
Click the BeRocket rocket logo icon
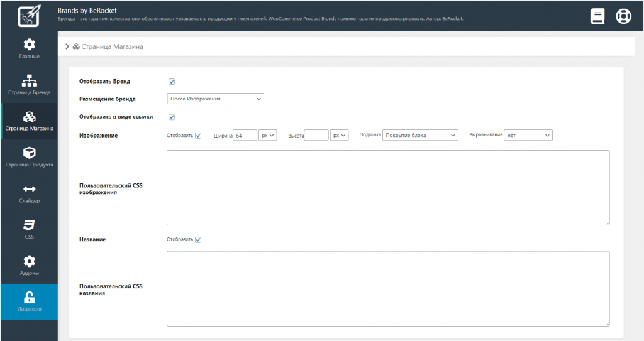point(29,16)
